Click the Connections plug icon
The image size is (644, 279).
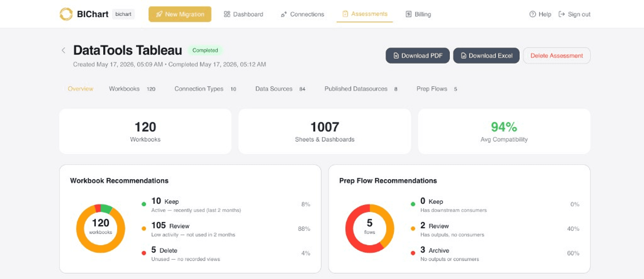coord(284,14)
